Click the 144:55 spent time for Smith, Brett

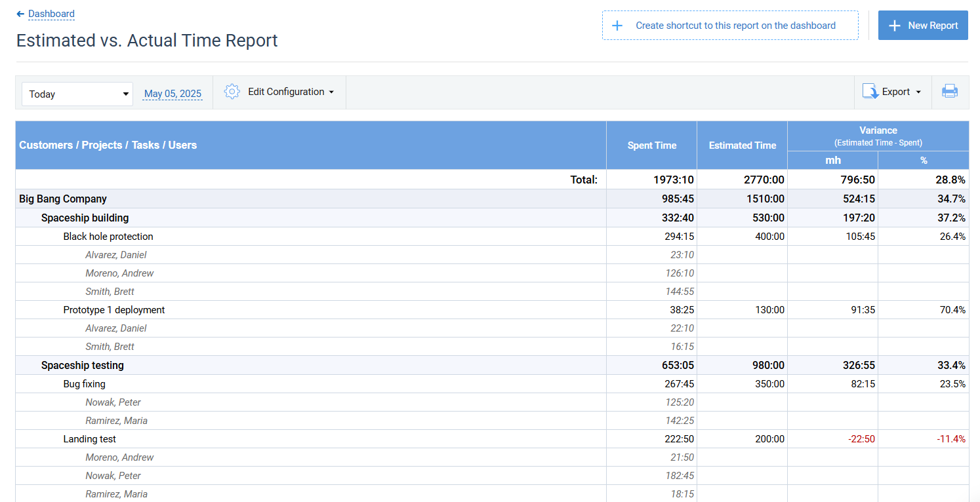pyautogui.click(x=680, y=292)
